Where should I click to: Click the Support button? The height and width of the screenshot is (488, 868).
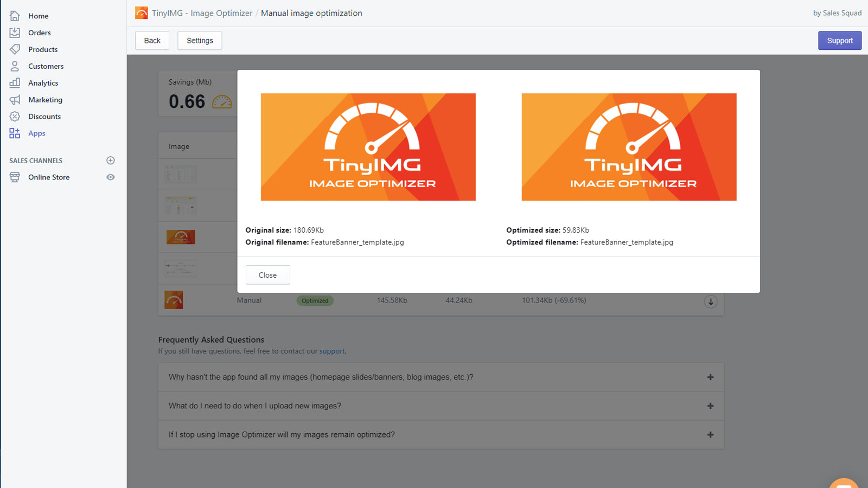coord(840,41)
